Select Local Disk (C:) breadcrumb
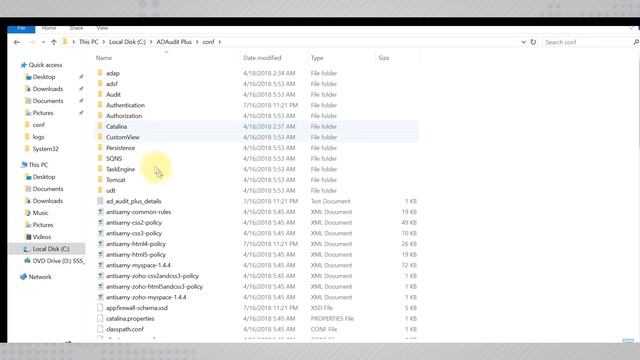Viewport: 640px width, 360px height. [127, 42]
